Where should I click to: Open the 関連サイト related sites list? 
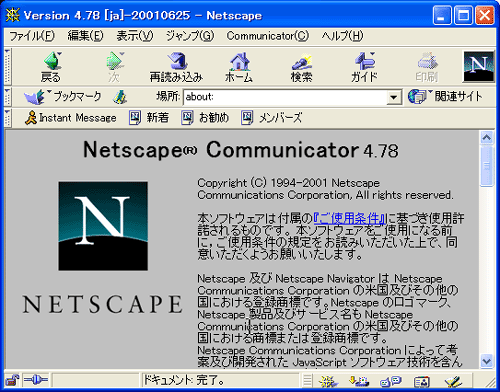[445, 97]
